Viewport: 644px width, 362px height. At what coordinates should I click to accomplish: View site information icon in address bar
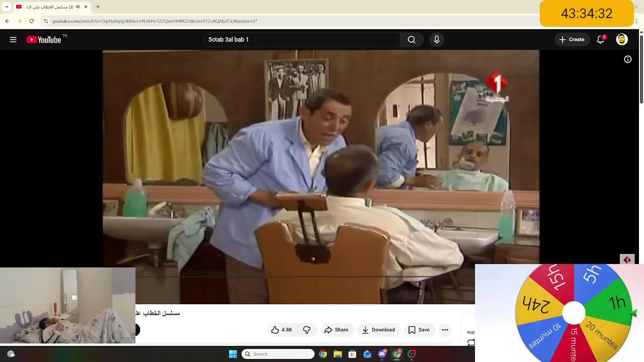[46, 21]
